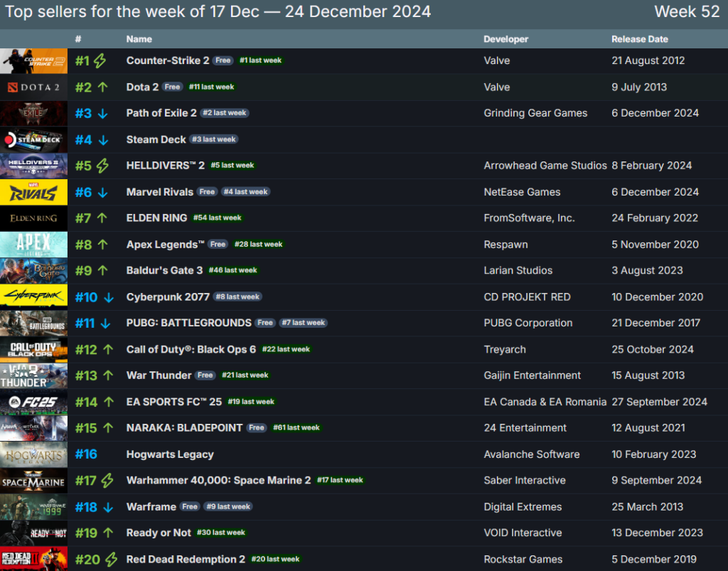Click the down arrow icon beside rank #3
This screenshot has height=571, width=728.
(x=102, y=114)
